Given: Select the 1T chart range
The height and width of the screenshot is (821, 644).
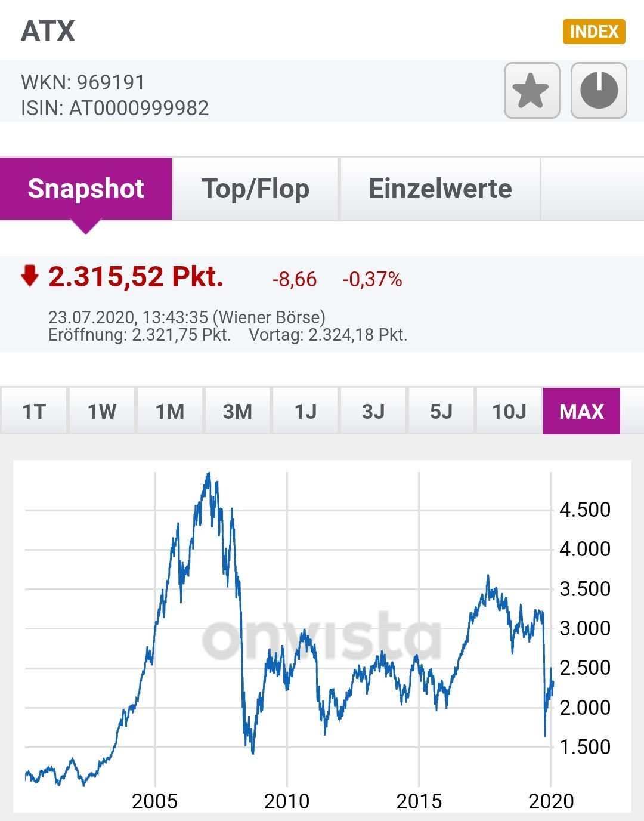Looking at the screenshot, I should [x=34, y=411].
